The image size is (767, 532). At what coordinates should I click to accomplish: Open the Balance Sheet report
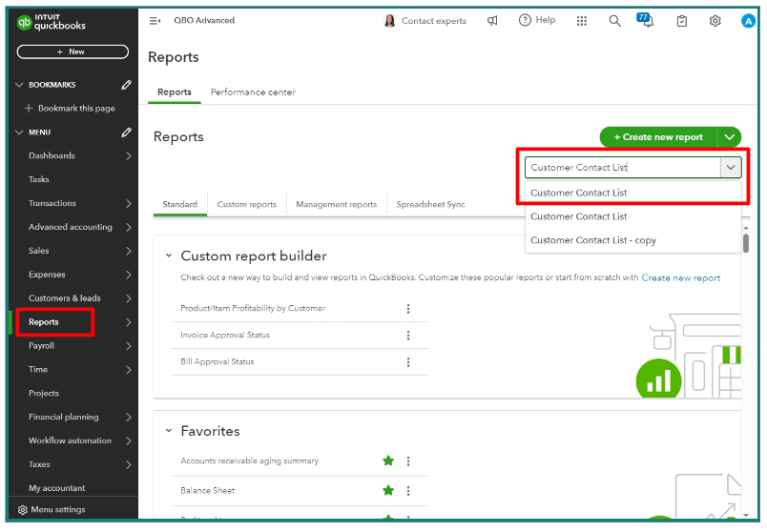(x=207, y=490)
